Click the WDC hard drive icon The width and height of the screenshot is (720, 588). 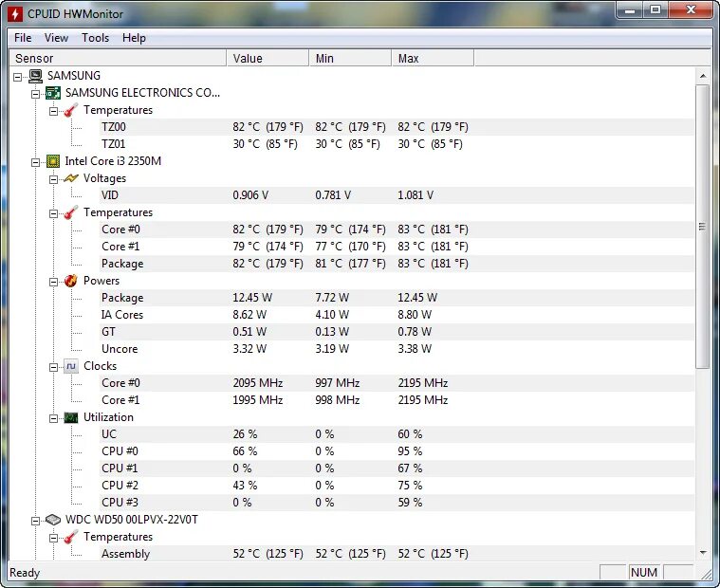click(53, 520)
